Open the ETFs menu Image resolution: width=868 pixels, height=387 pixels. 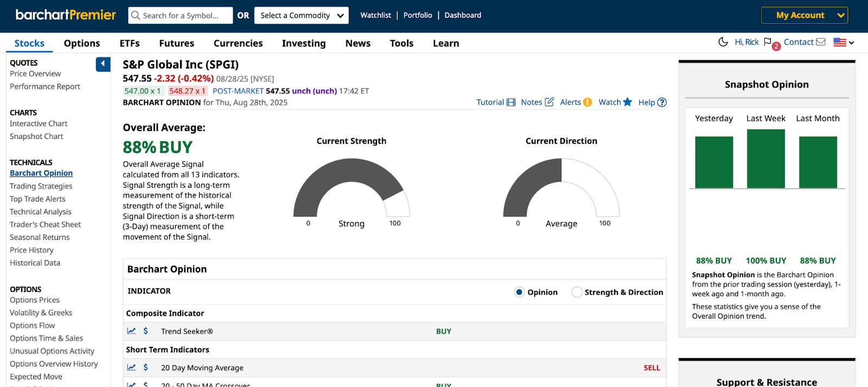click(130, 43)
